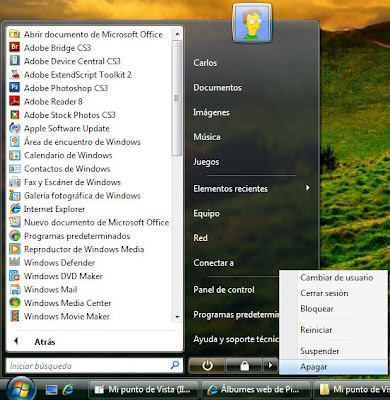Image resolution: width=390 pixels, height=400 pixels.
Task: Click programs list scroll up arrow
Action: tap(177, 34)
